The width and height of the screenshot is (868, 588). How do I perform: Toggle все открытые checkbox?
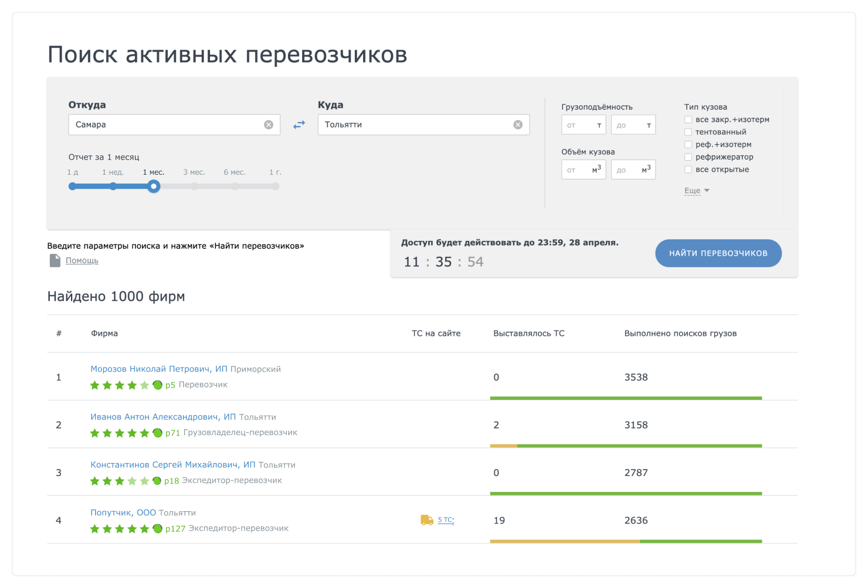click(x=688, y=169)
